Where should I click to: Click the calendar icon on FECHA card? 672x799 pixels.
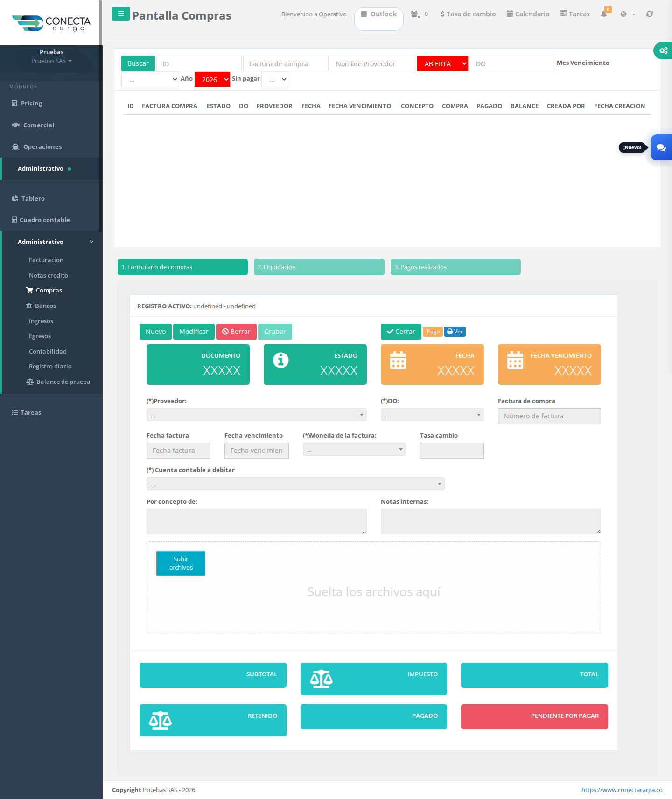tap(398, 360)
